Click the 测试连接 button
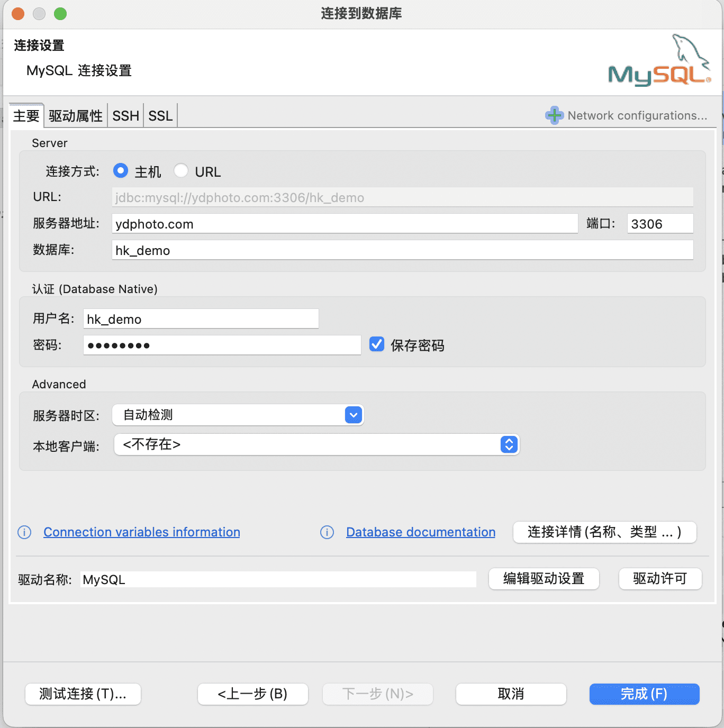 [x=83, y=694]
